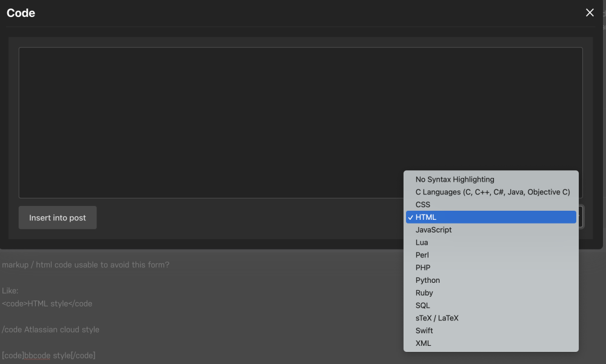The width and height of the screenshot is (606, 364).
Task: Select Lua syntax highlighting
Action: coord(491,242)
